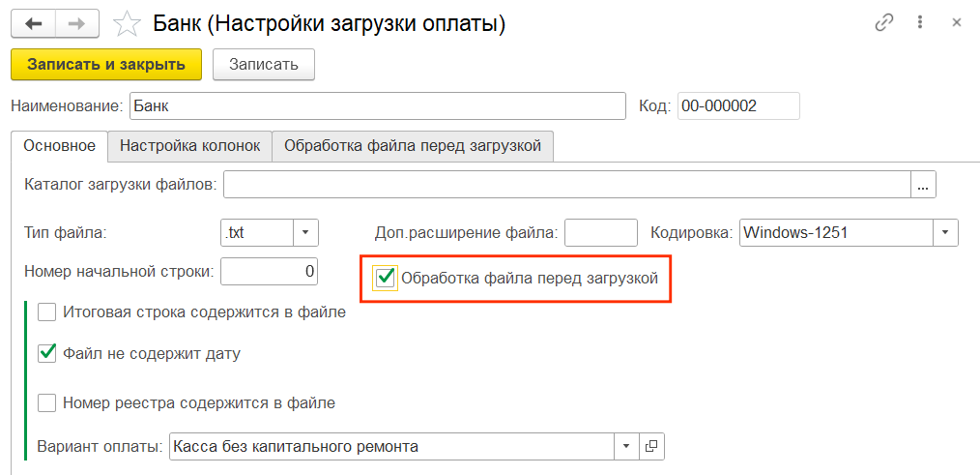980x475 pixels.
Task: Open Вариант оплаты item with open icon
Action: (x=651, y=446)
